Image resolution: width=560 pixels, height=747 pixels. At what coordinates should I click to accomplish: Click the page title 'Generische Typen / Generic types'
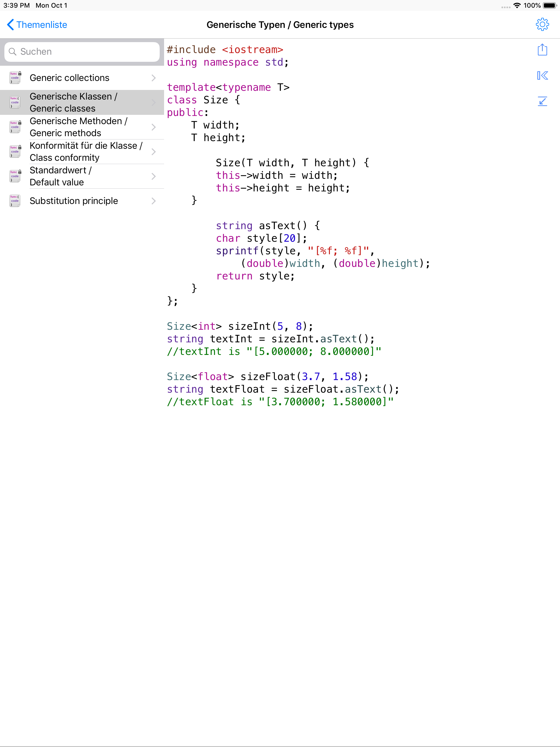280,25
